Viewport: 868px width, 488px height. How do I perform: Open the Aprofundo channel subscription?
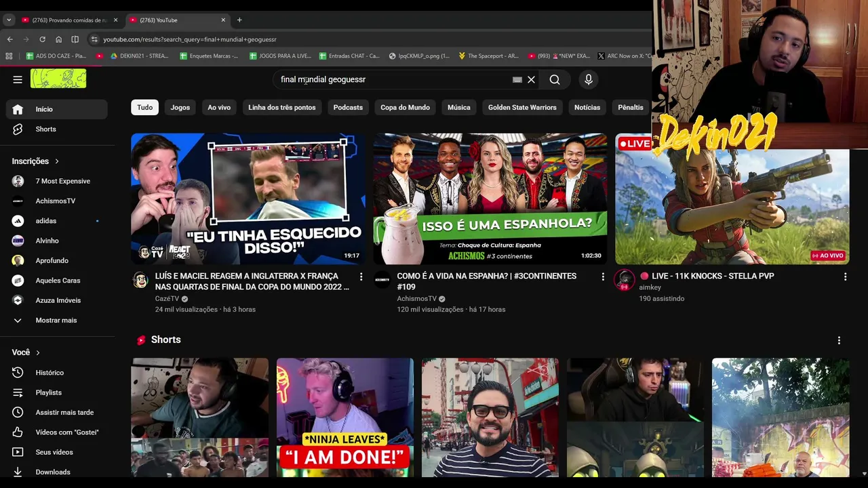tap(57, 260)
